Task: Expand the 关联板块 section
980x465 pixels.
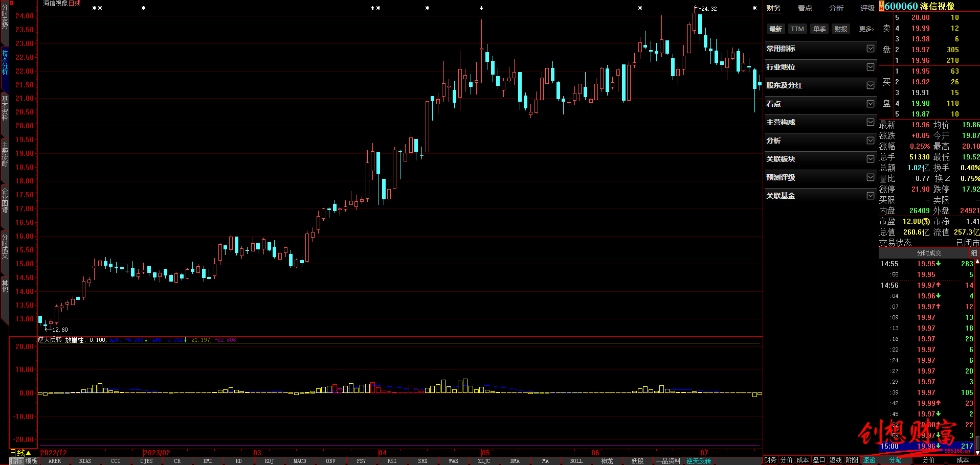Action: [820, 159]
